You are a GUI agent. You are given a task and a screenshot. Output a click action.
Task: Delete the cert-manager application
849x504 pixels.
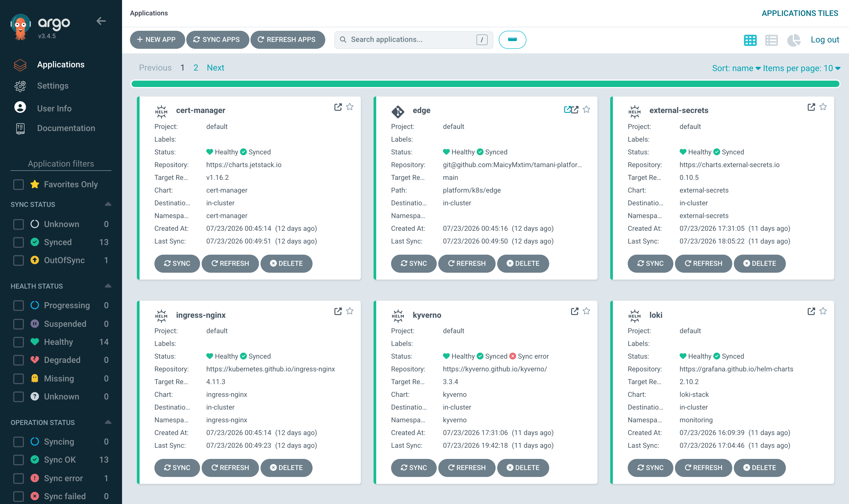286,264
